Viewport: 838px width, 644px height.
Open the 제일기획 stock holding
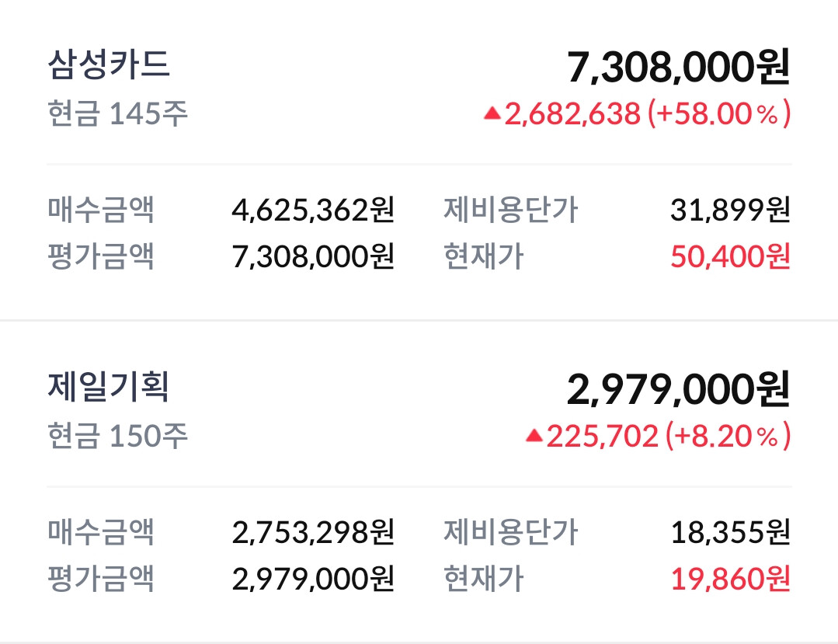[x=109, y=388]
